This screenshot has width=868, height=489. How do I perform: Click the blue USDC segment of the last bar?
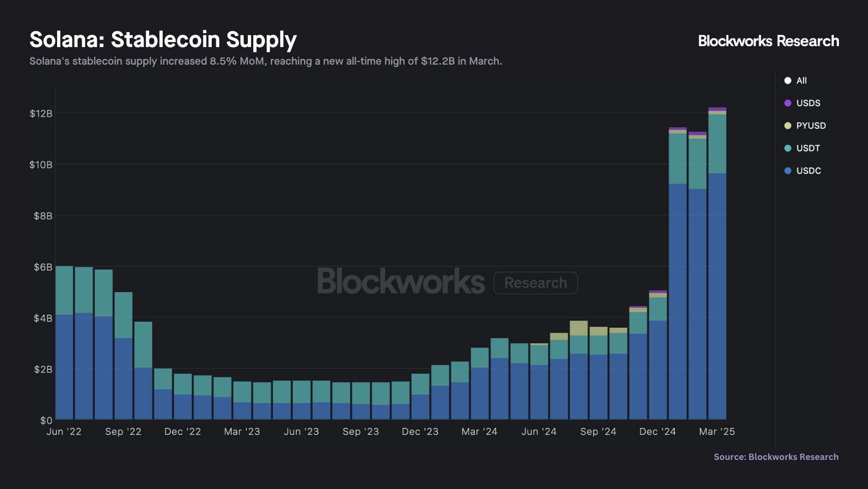(717, 296)
